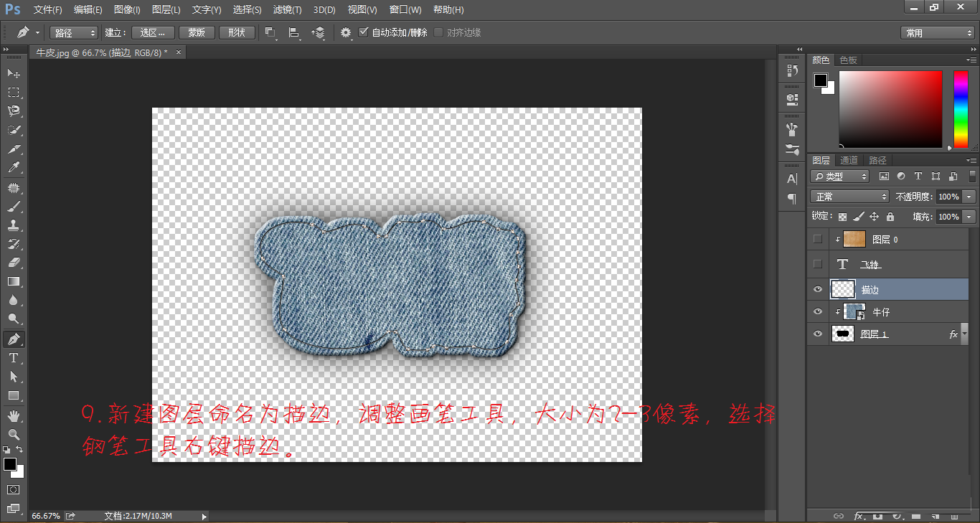
Task: Open the Add layer style fx menu
Action: point(860,515)
